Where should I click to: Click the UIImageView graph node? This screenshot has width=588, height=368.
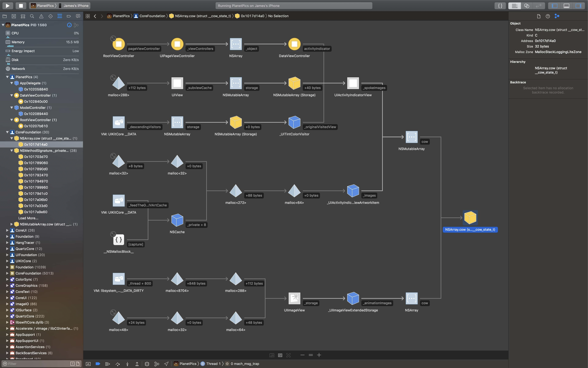pyautogui.click(x=294, y=298)
